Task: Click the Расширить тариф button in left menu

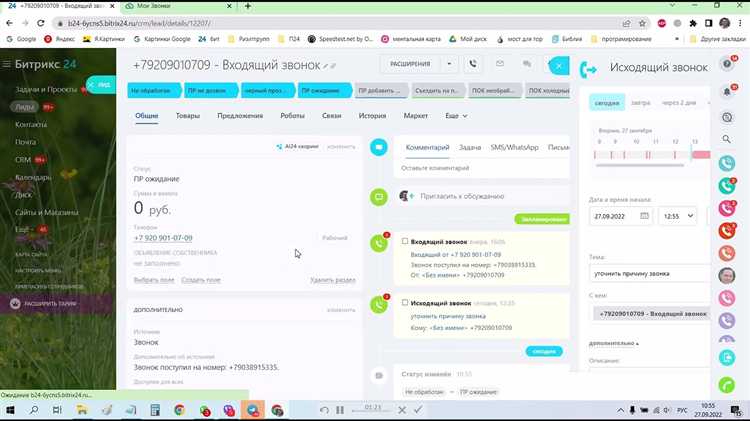Action: point(56,304)
